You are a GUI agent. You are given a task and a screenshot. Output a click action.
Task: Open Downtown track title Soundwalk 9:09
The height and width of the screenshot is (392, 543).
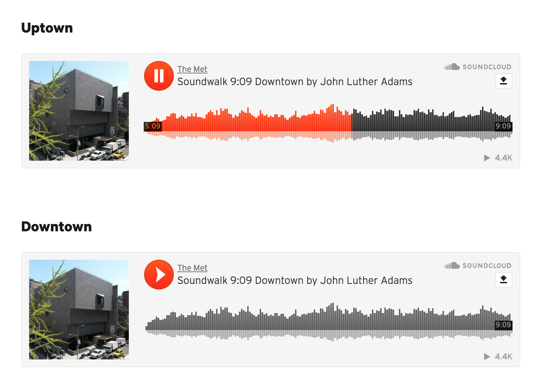(x=295, y=280)
